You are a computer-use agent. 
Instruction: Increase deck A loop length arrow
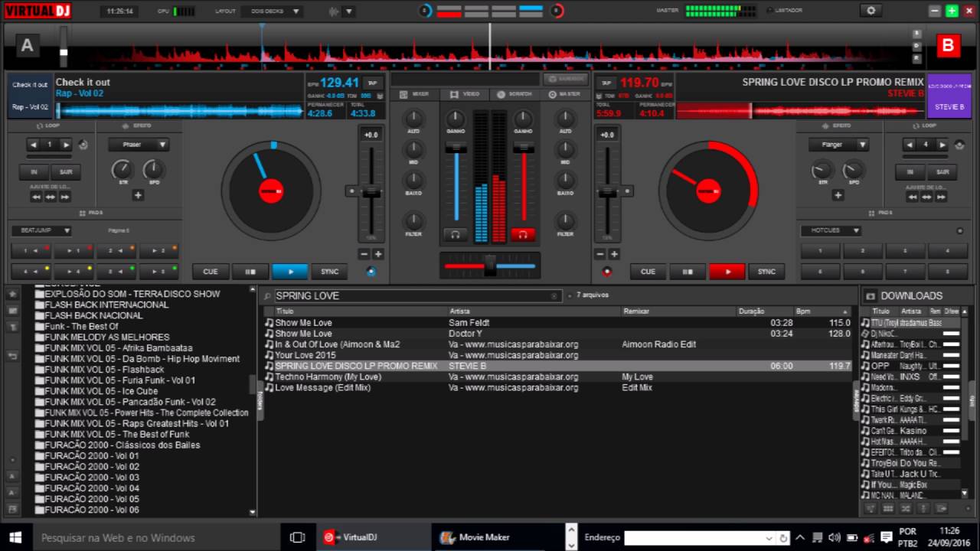(67, 145)
